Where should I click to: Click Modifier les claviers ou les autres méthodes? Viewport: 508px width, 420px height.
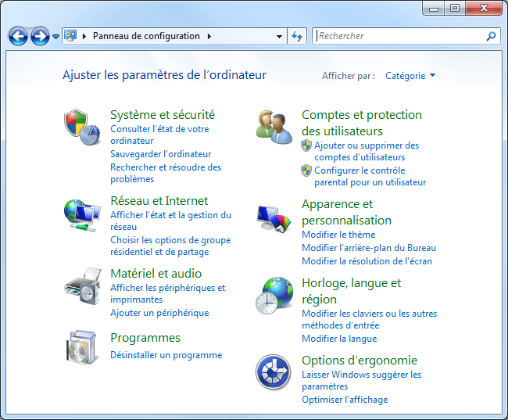pos(370,319)
